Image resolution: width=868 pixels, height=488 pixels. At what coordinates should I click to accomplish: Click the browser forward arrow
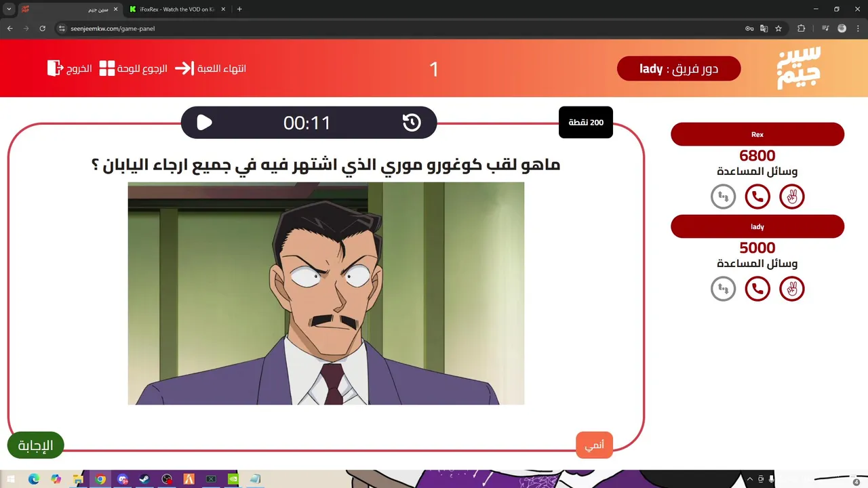pyautogui.click(x=26, y=28)
